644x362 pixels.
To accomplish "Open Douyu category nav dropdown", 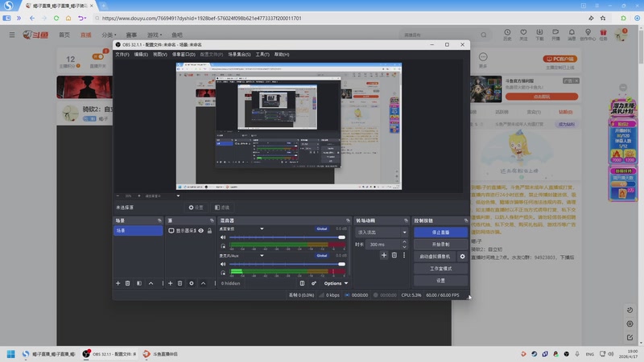I will [x=109, y=35].
